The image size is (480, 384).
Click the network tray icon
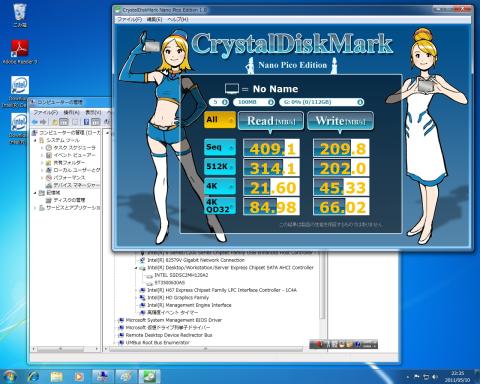(x=426, y=377)
